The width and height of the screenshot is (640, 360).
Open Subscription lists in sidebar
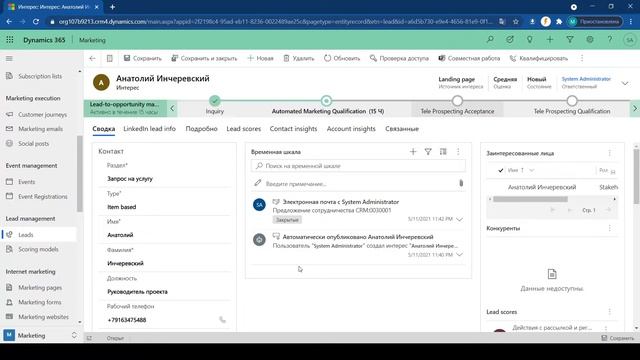tap(40, 76)
